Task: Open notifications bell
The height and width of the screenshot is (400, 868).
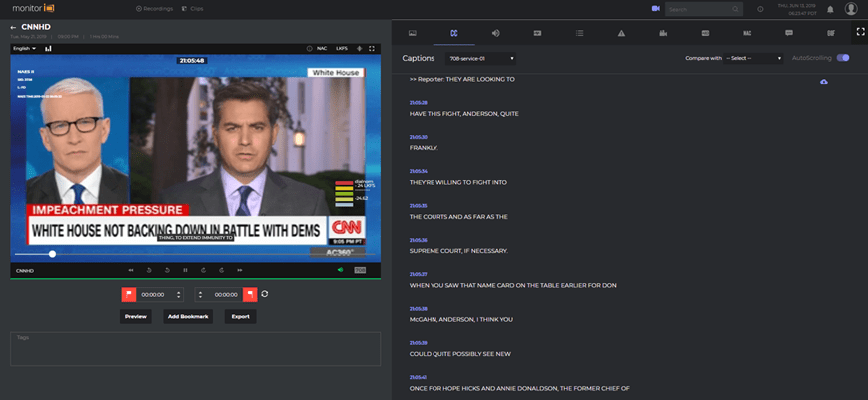Action: tap(830, 9)
